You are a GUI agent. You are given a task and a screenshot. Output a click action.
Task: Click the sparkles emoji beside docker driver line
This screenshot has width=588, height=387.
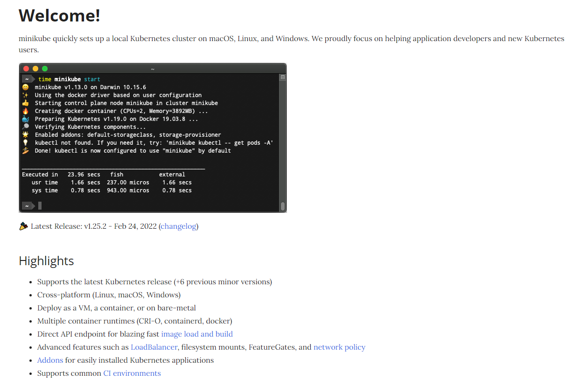(x=25, y=95)
